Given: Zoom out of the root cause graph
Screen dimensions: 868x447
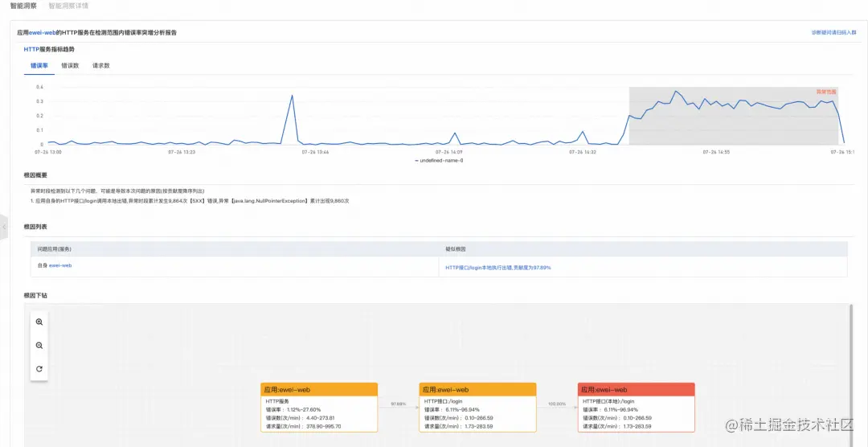Looking at the screenshot, I should click(x=39, y=345).
